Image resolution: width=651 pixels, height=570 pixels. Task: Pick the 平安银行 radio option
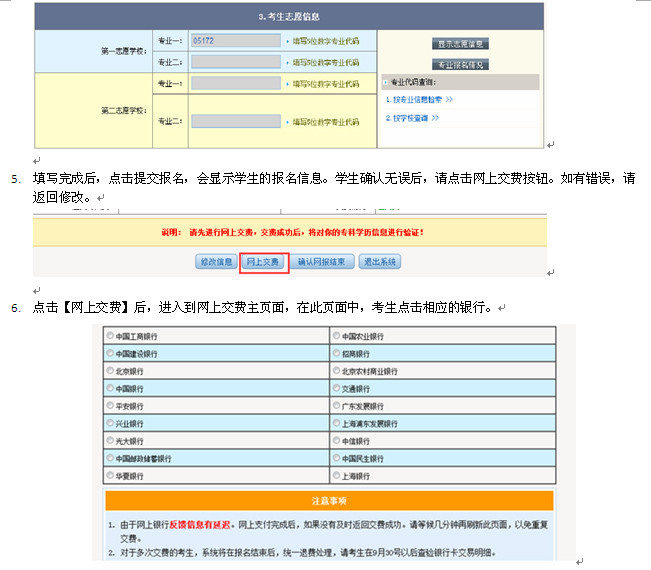(x=110, y=406)
